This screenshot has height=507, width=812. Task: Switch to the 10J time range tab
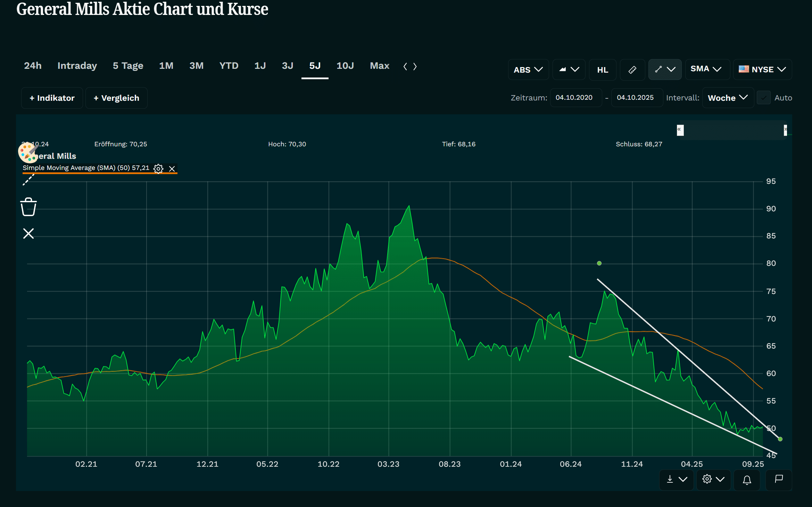[x=345, y=66]
